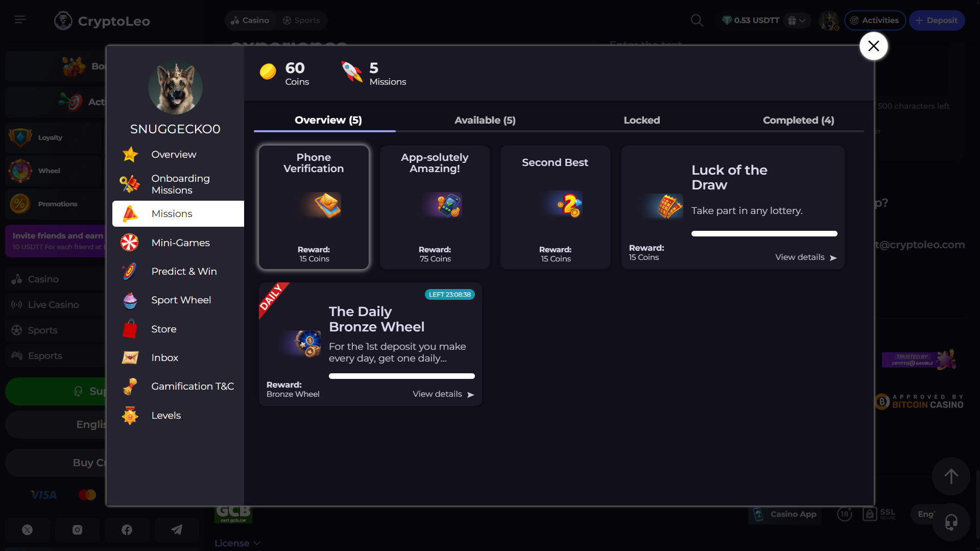
Task: Expand the License dropdown
Action: point(237,543)
